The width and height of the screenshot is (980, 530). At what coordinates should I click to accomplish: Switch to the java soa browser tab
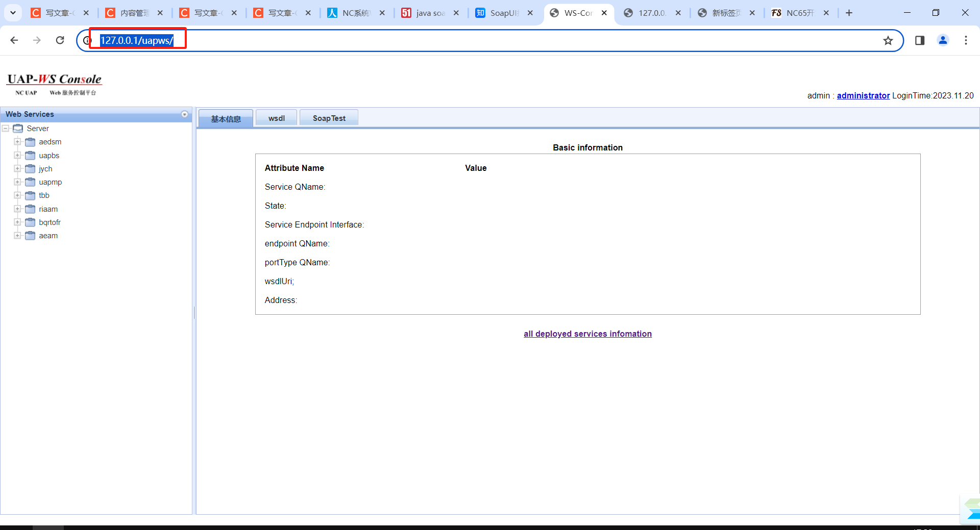430,13
